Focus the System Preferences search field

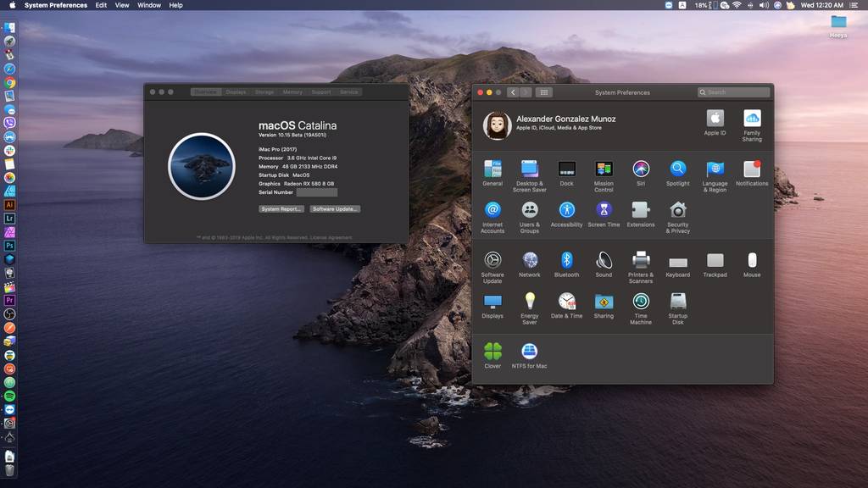[733, 92]
